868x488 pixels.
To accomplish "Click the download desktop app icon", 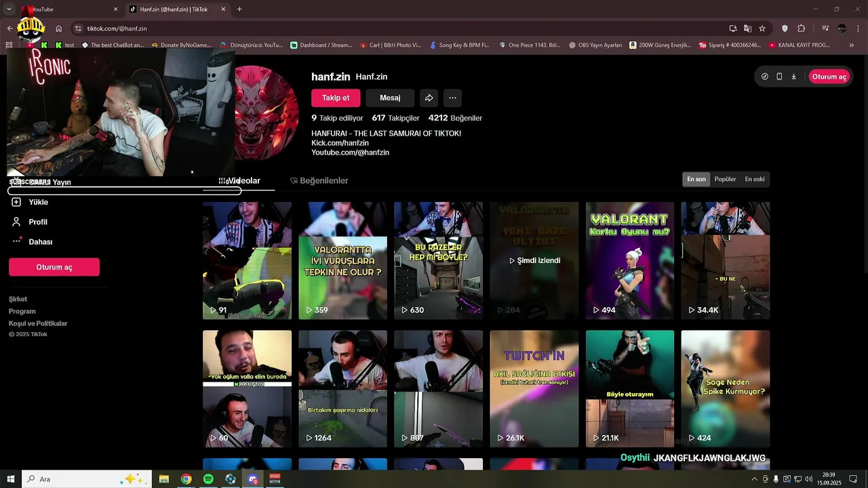I will click(x=793, y=77).
